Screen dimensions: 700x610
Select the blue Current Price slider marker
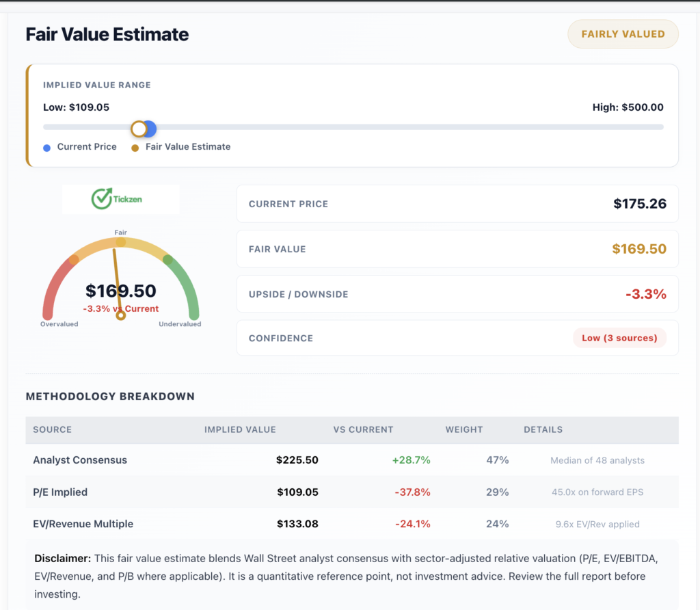pyautogui.click(x=151, y=129)
